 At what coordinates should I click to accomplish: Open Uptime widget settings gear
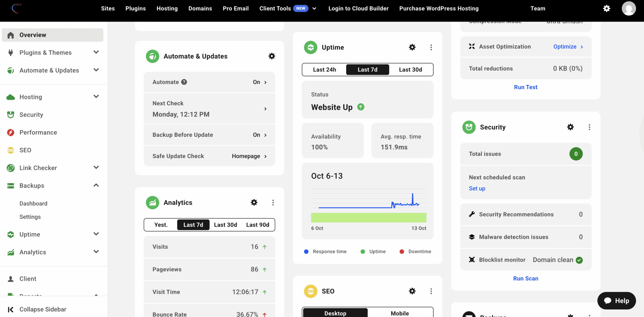click(x=412, y=47)
